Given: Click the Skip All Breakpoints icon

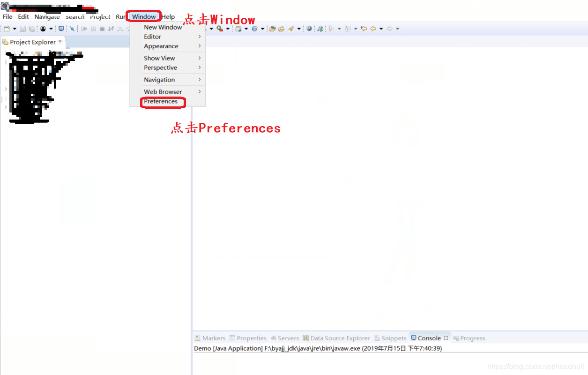Looking at the screenshot, I should click(72, 29).
